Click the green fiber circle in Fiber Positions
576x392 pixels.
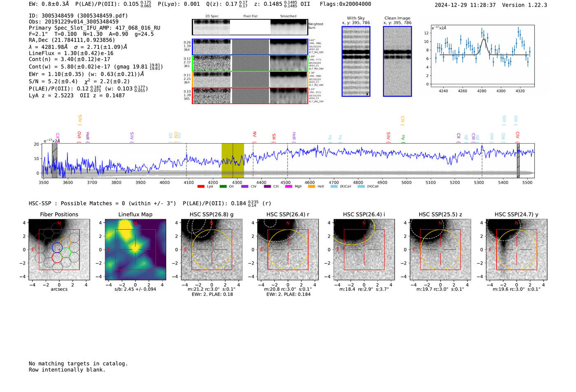pyautogui.click(x=66, y=253)
